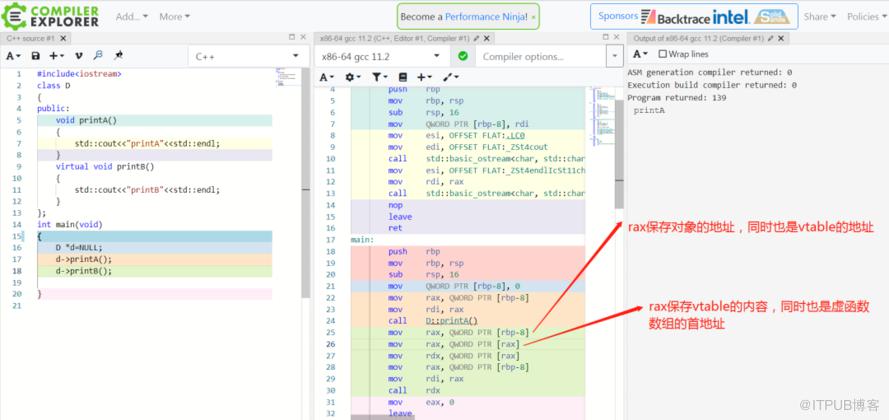
Task: Open the libraries book icon in compiler pane
Action: pos(402,77)
